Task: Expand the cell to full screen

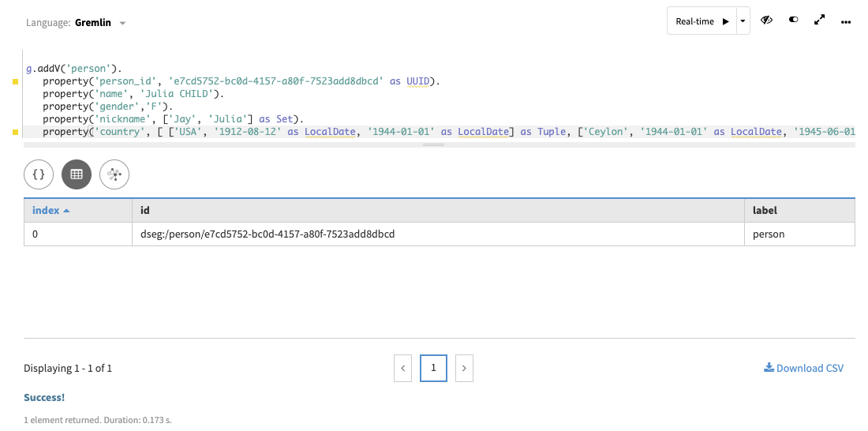Action: pyautogui.click(x=819, y=21)
